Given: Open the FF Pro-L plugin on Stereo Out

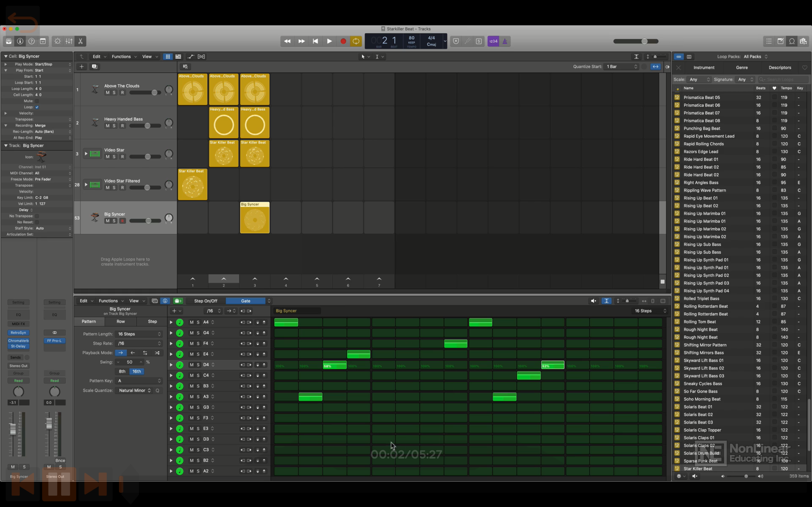Looking at the screenshot, I should coord(54,341).
